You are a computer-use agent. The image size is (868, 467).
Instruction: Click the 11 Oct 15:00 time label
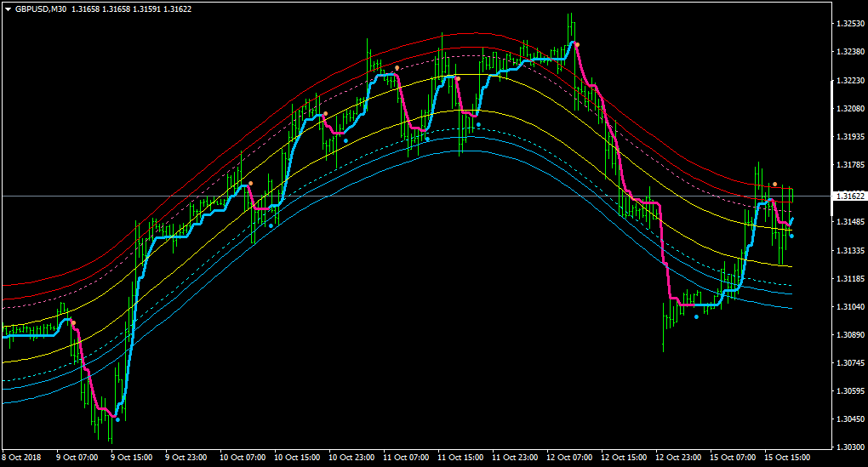pos(460,458)
